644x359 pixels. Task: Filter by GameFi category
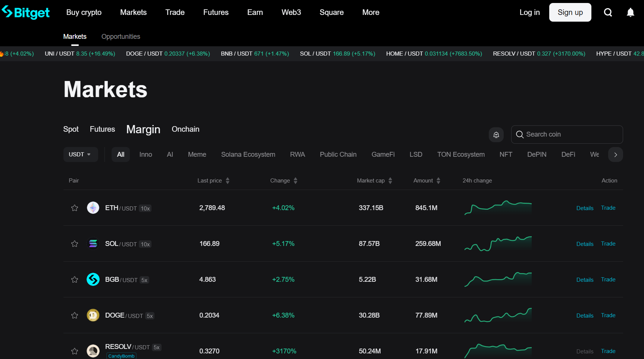[x=383, y=154]
